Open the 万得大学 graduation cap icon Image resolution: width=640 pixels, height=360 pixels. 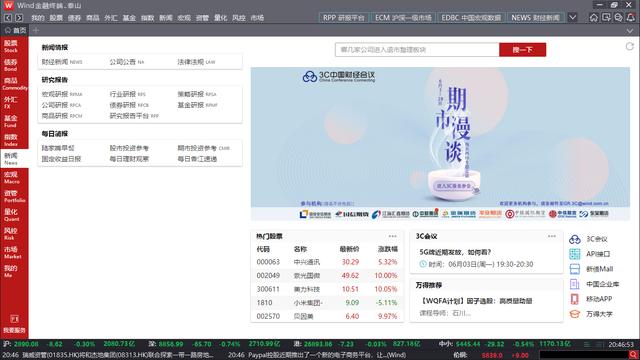[575, 314]
